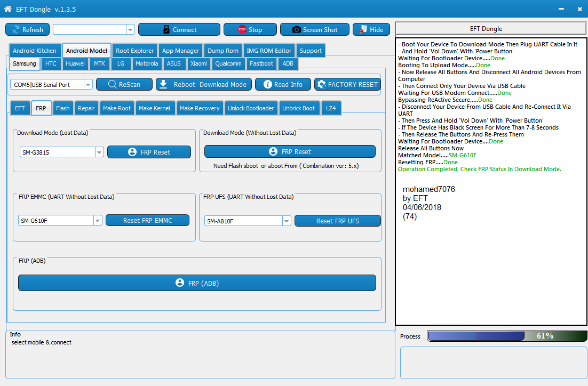
Task: Switch to the FRP sub-tab
Action: tap(41, 108)
